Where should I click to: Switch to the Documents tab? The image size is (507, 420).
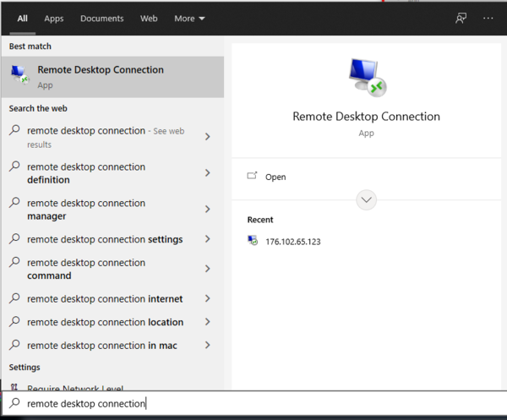[101, 18]
